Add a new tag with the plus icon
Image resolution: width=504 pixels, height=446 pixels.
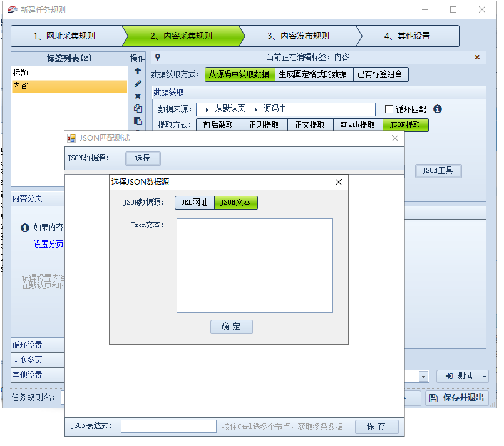pyautogui.click(x=137, y=71)
